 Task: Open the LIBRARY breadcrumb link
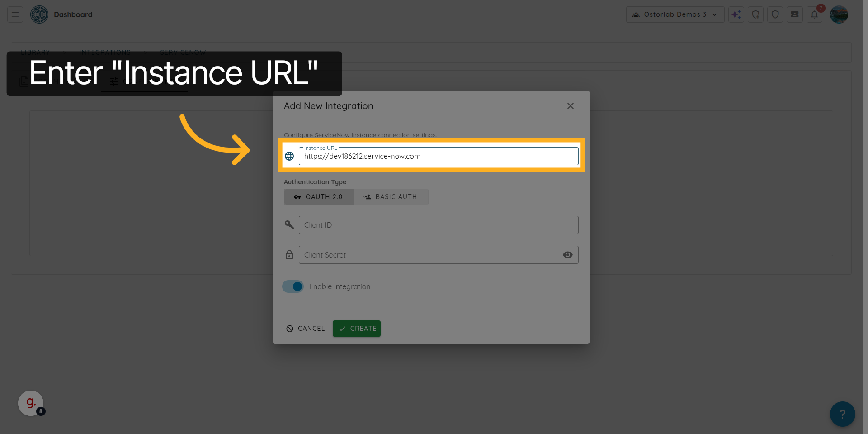[35, 52]
